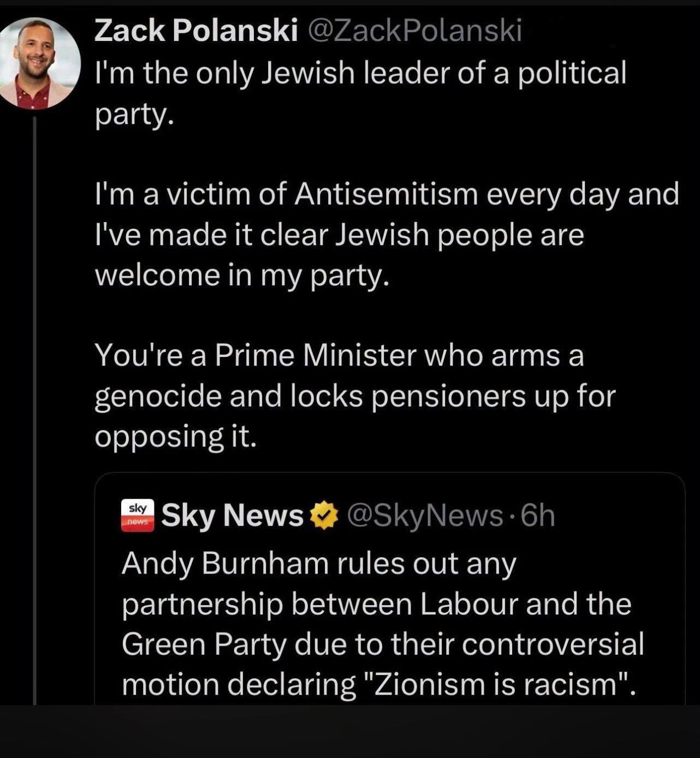Click the "welcome in my party." line
Viewport: 700px width, 758px height.
[x=242, y=276]
